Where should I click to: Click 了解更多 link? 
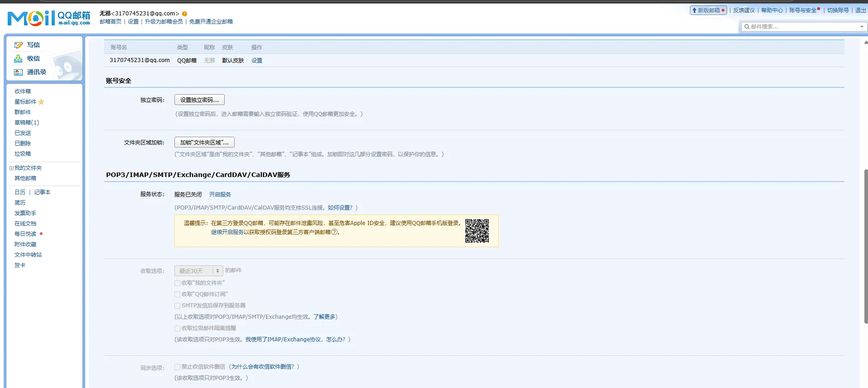(324, 317)
